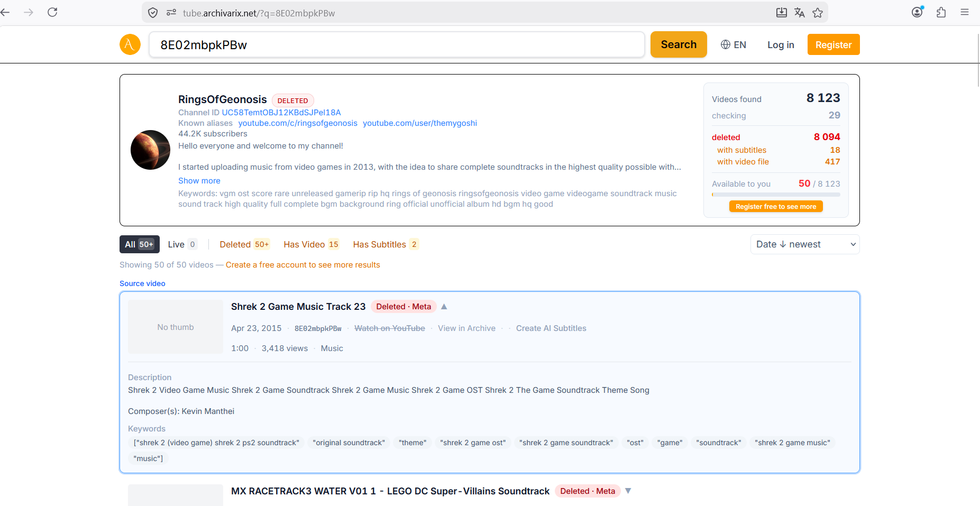The width and height of the screenshot is (980, 506).
Task: Click the Available to you progress bar
Action: [776, 195]
